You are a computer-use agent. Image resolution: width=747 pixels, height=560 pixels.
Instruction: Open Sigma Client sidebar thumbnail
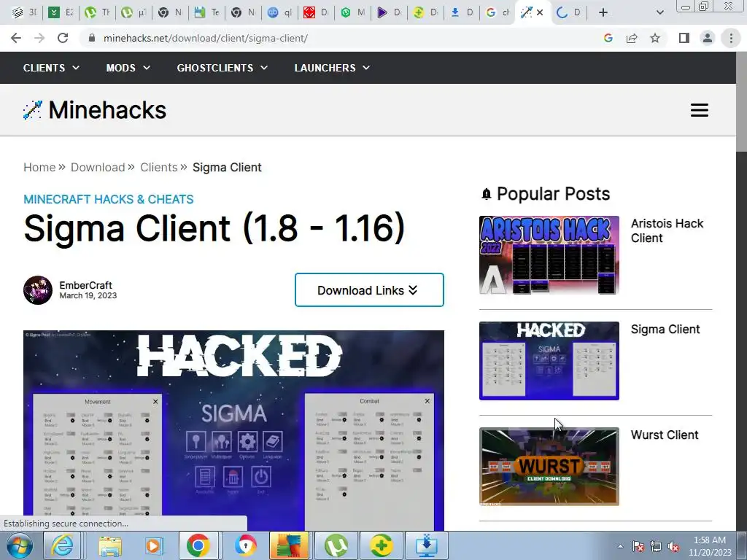click(x=549, y=360)
